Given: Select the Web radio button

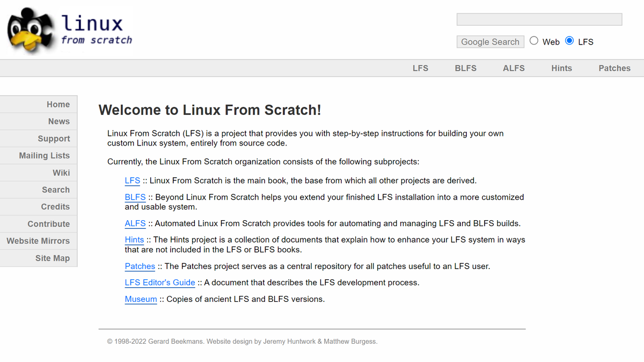Looking at the screenshot, I should coord(533,40).
